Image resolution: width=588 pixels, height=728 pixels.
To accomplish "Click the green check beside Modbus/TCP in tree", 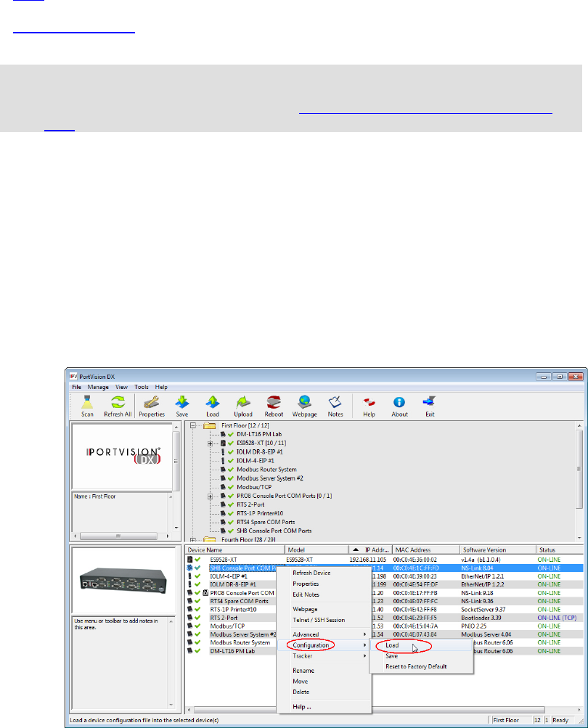I will click(x=231, y=487).
